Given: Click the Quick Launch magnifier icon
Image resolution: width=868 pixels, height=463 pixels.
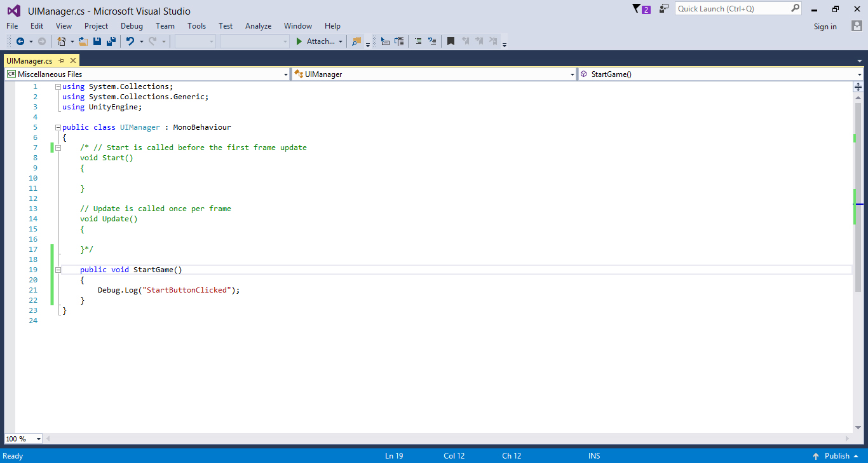Looking at the screenshot, I should [795, 8].
